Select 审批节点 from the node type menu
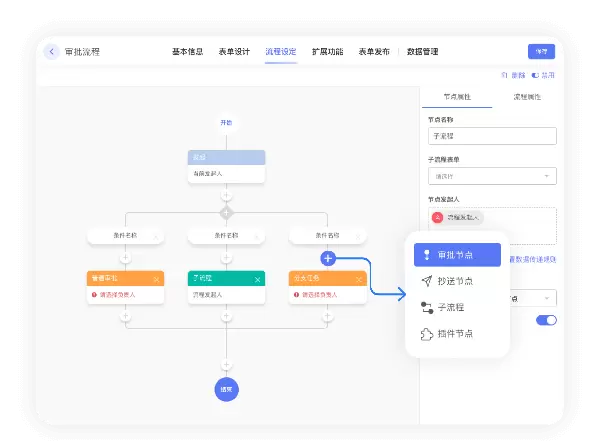The image size is (600, 441). (457, 255)
